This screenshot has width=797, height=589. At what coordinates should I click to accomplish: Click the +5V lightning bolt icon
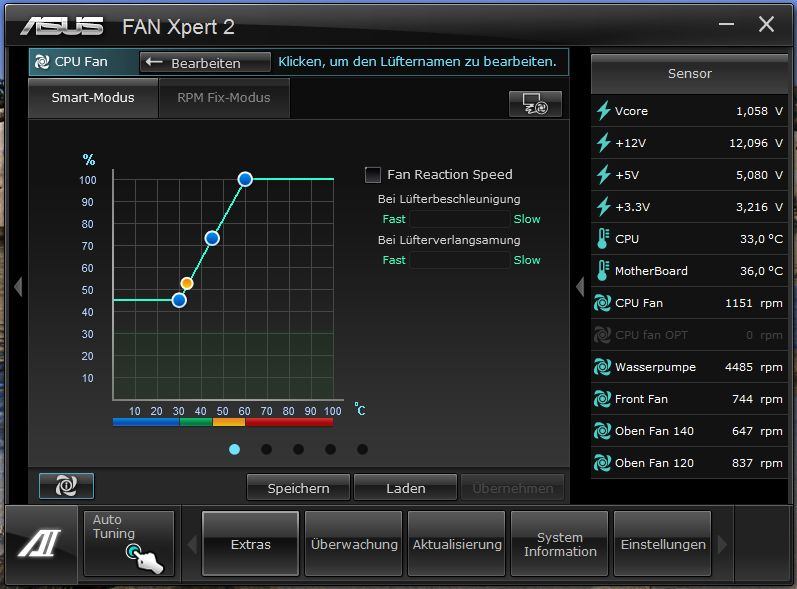click(x=603, y=175)
